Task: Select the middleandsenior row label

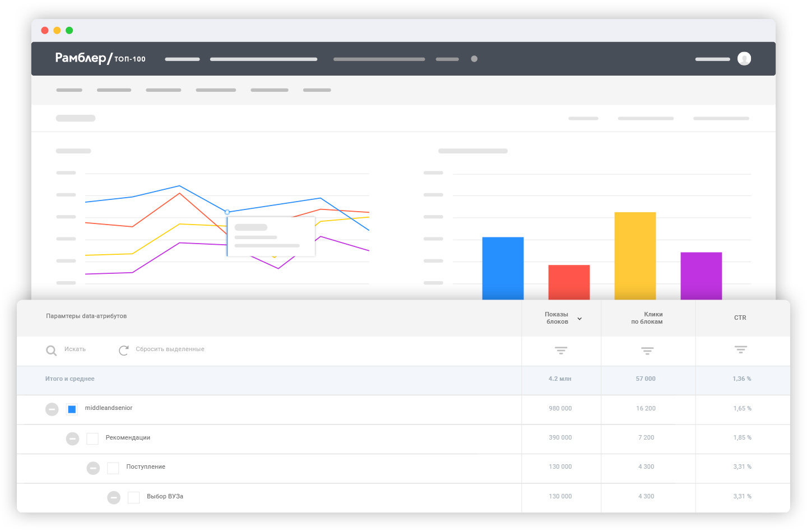Action: (x=109, y=408)
